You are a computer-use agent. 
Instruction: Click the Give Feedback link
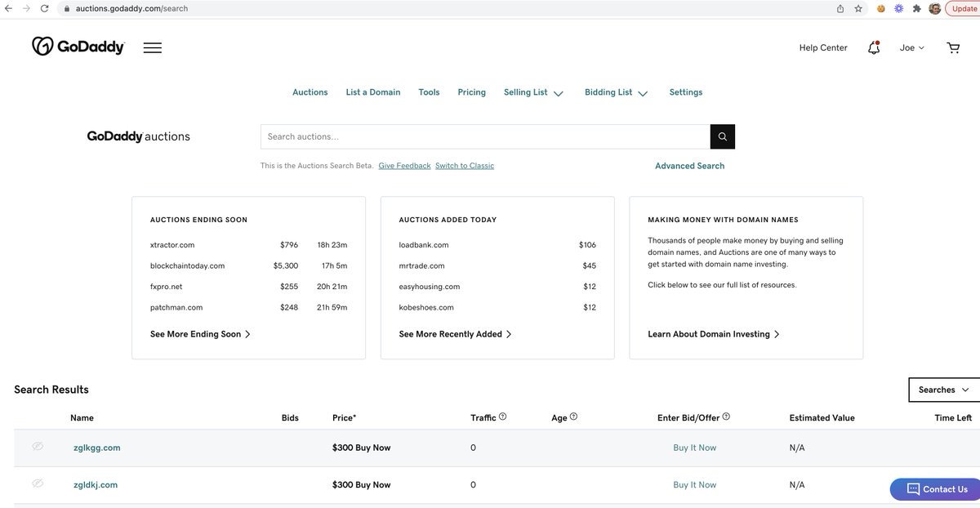tap(404, 166)
